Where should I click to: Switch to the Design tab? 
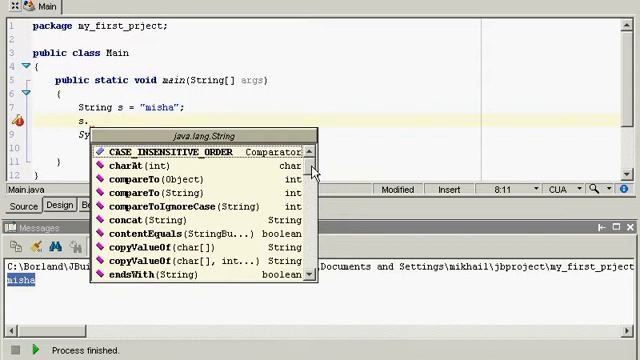(60, 205)
